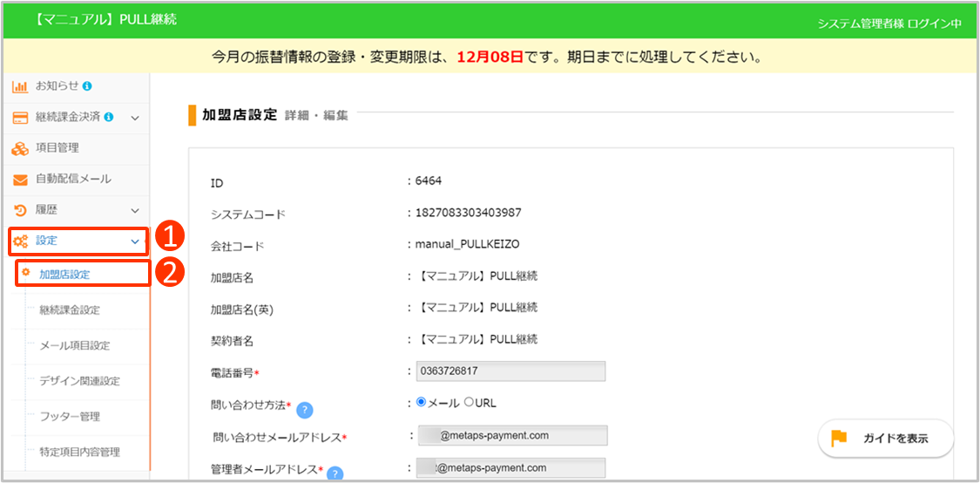Click the 問い合わせメールアドレス input field

[x=510, y=435]
